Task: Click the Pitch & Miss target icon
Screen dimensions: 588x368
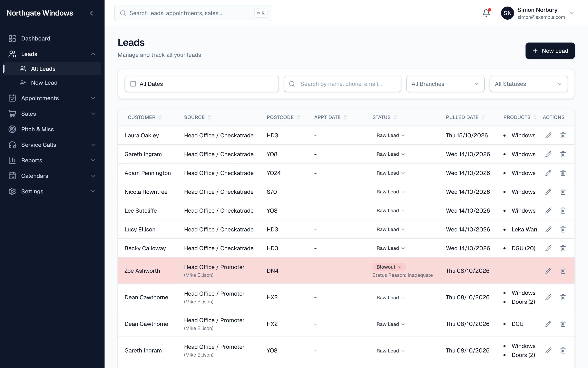Action: pos(12,129)
